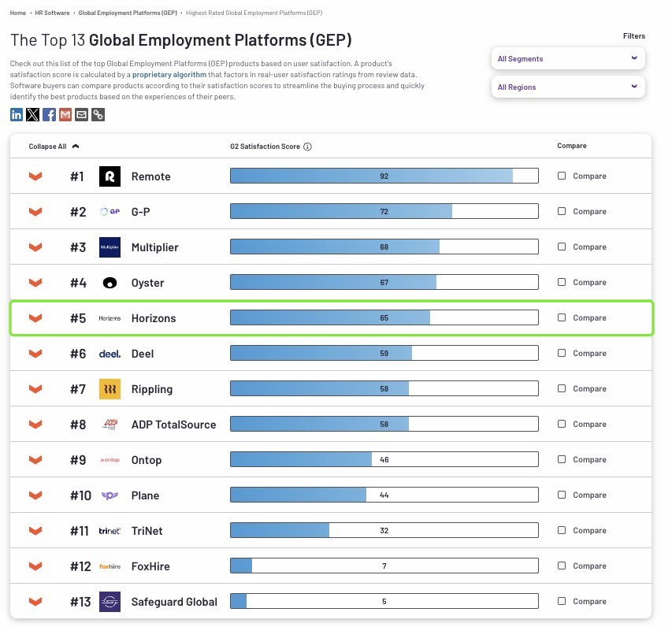Click the Safeguard Global logo
The height and width of the screenshot is (627, 672).
[110, 602]
